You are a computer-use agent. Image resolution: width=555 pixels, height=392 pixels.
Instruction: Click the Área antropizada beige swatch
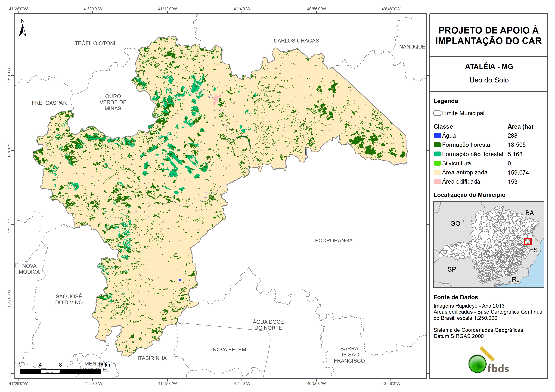(437, 172)
